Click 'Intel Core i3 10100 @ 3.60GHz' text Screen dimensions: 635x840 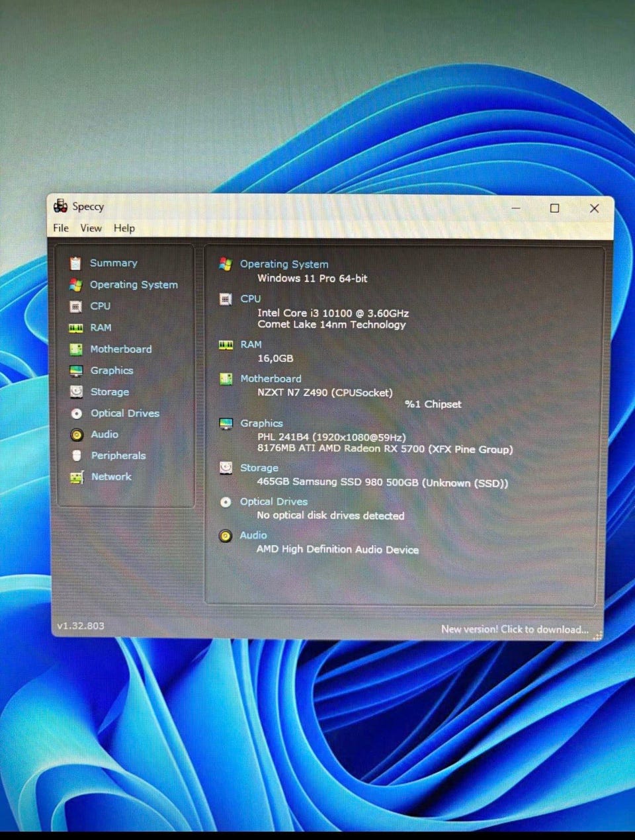point(333,313)
